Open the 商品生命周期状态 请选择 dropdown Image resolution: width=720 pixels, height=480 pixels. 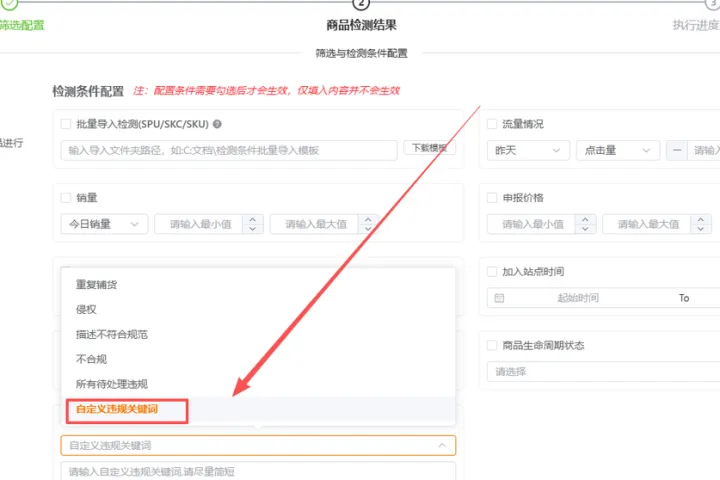tap(603, 372)
